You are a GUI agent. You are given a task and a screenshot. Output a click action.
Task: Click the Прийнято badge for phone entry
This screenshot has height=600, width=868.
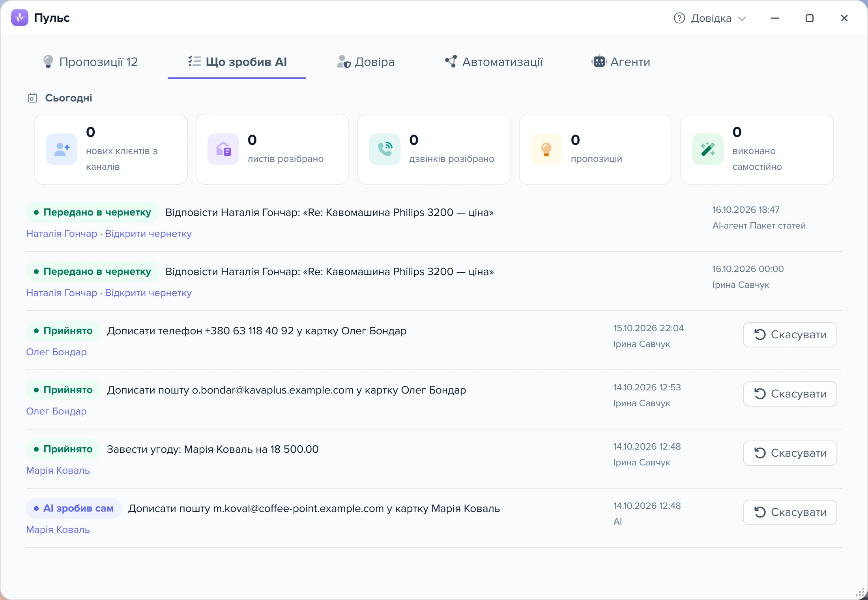point(63,331)
